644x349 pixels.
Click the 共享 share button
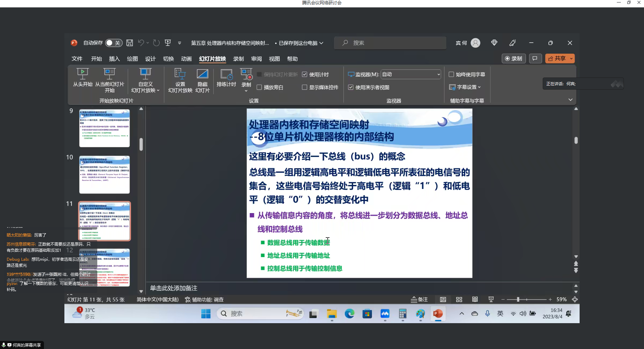557,58
